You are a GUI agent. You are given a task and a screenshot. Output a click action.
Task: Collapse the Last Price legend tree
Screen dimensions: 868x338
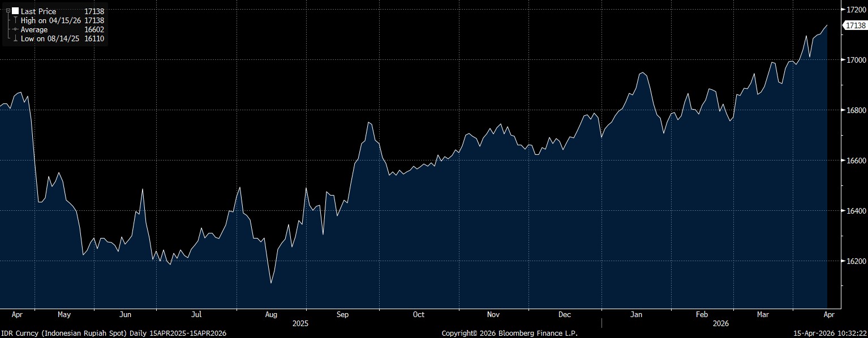click(8, 11)
